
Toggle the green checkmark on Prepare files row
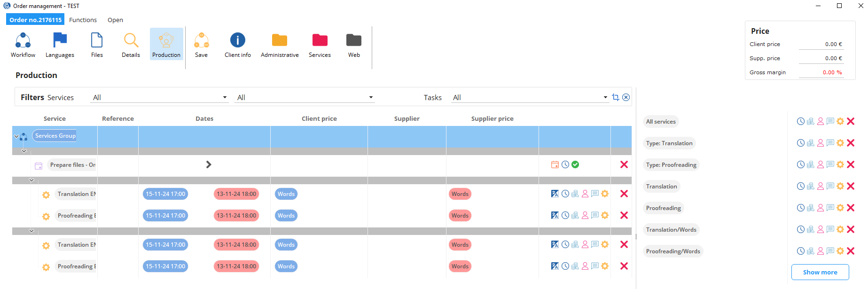(x=575, y=165)
